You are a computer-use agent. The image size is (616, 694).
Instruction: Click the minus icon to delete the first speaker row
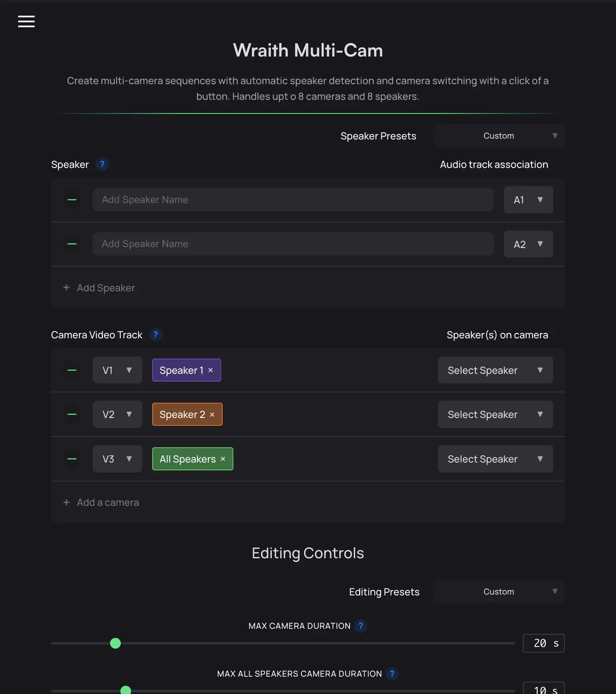pyautogui.click(x=72, y=200)
